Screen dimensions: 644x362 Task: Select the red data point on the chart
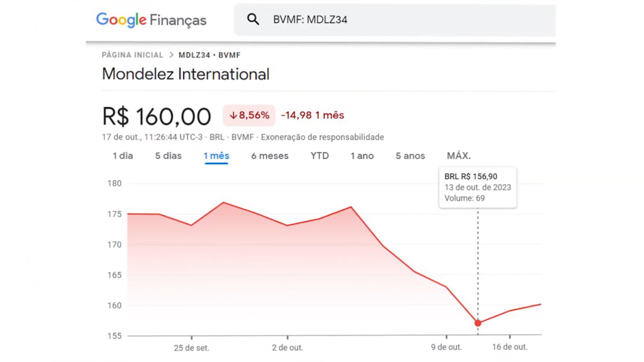[478, 322]
